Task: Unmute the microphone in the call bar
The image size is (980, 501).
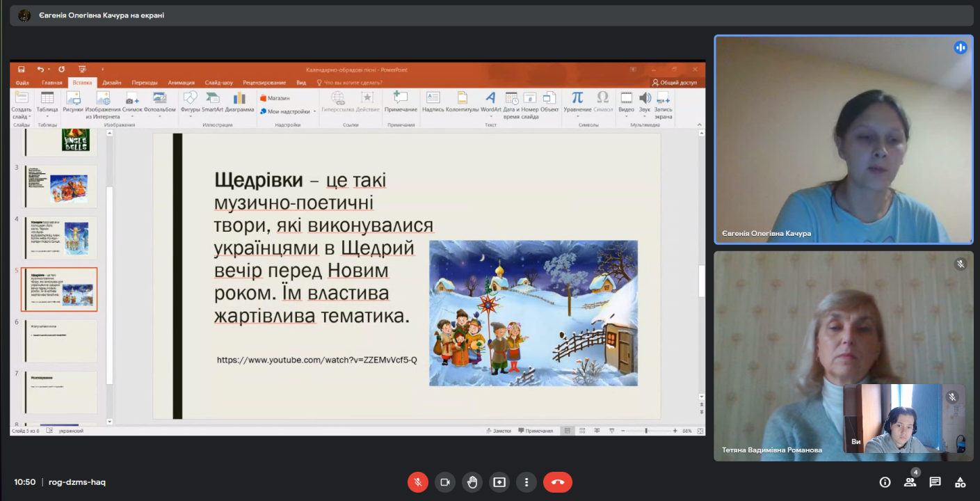Action: tap(417, 482)
